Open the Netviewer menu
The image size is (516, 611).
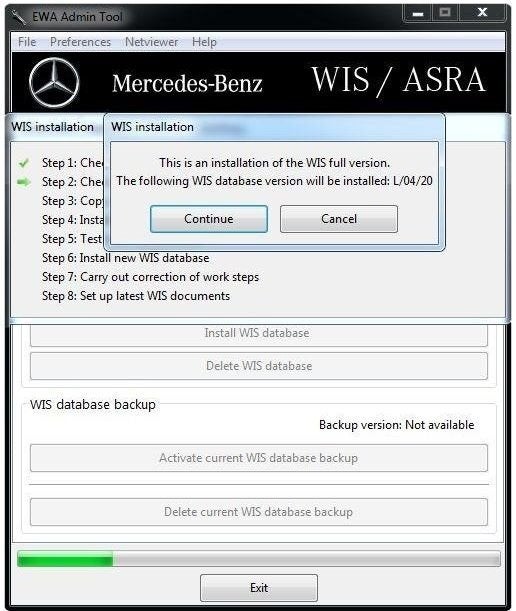click(151, 42)
